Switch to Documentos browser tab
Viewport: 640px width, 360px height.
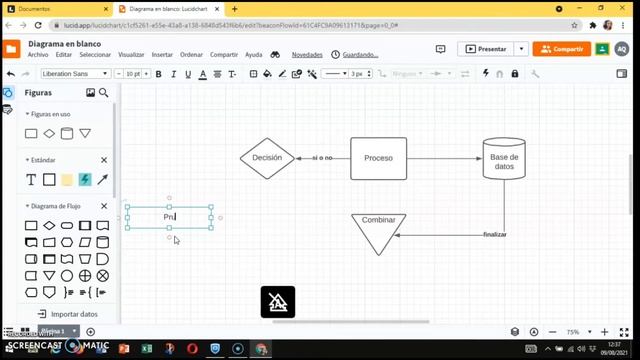coord(56,9)
